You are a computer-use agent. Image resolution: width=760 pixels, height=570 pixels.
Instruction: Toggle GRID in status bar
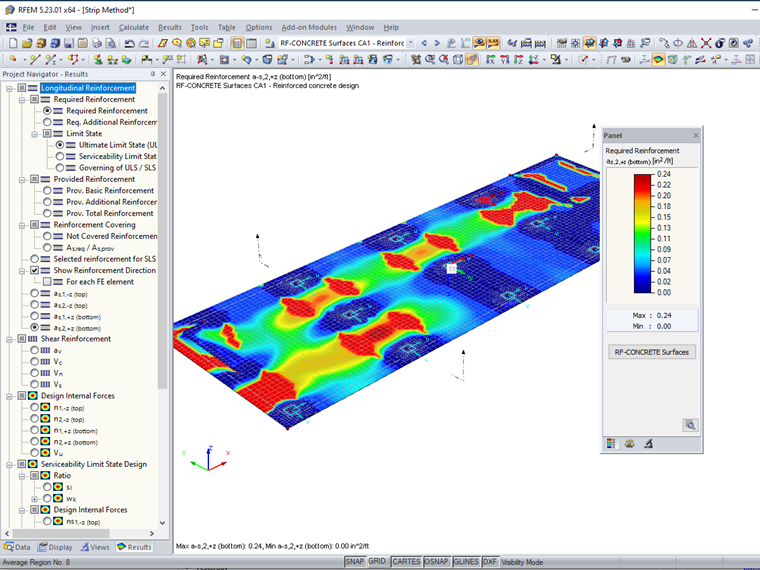click(377, 561)
